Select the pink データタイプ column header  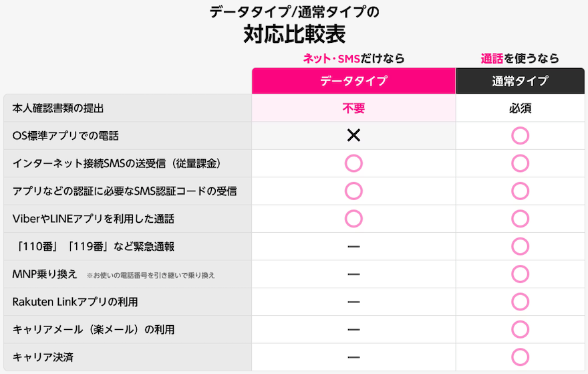tap(353, 81)
